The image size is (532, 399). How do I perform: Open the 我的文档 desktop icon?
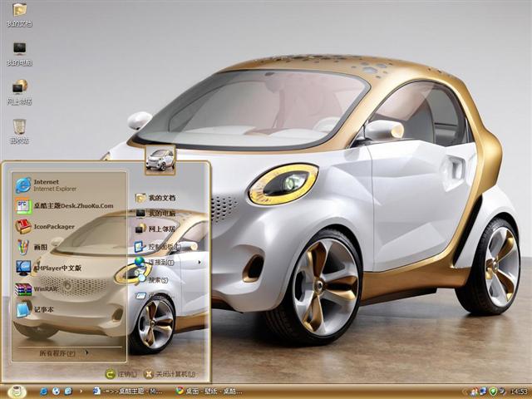point(19,14)
